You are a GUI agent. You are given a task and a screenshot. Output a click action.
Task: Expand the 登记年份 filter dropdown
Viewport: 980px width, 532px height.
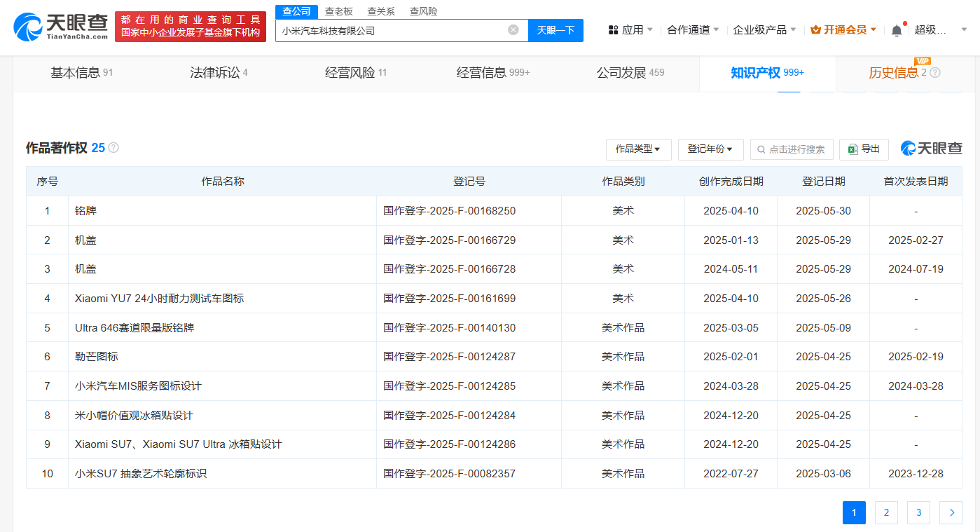tap(710, 149)
